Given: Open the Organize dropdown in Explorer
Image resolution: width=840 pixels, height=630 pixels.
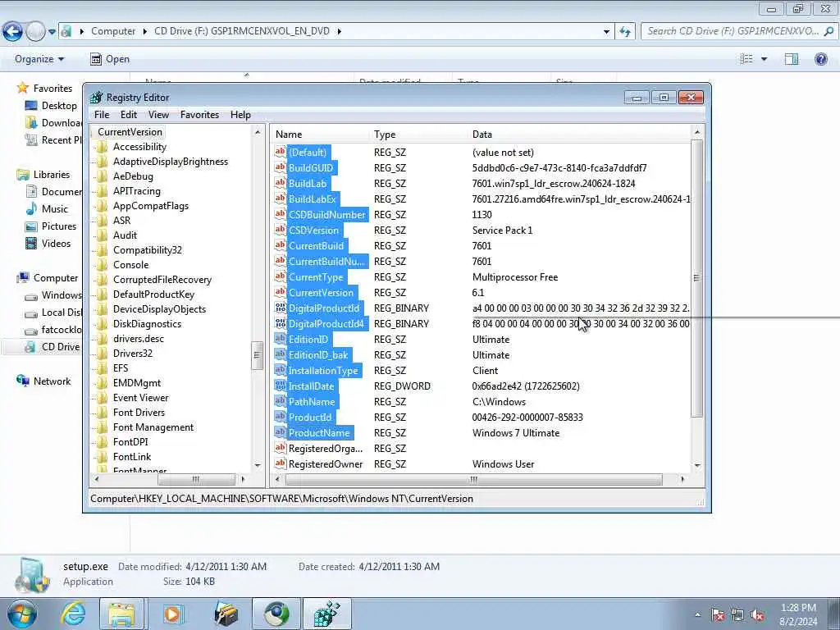Looking at the screenshot, I should pyautogui.click(x=39, y=59).
